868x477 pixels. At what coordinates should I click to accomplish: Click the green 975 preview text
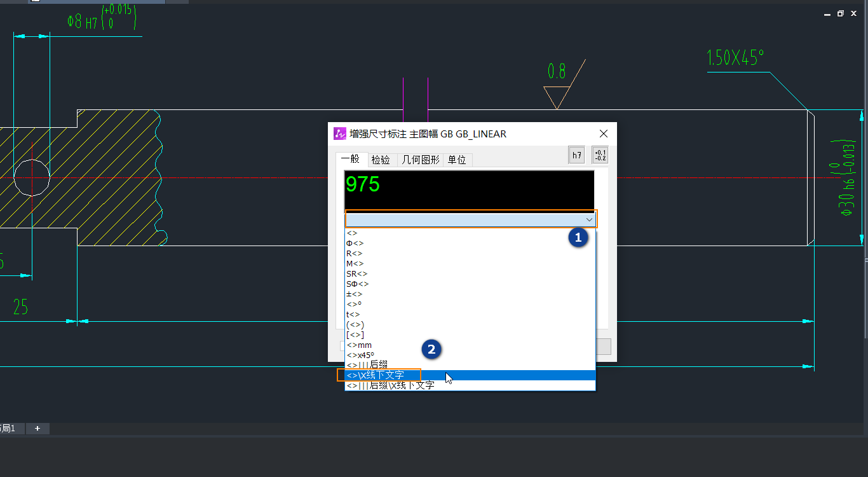[363, 184]
